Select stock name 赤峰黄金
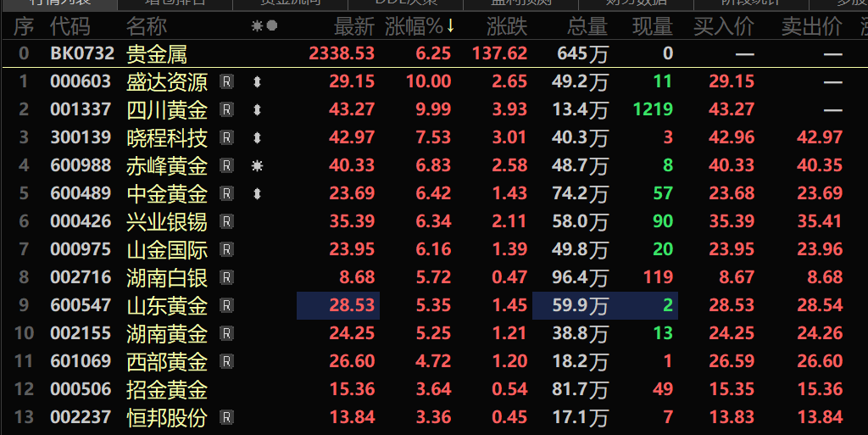Image resolution: width=868 pixels, height=435 pixels. (167, 165)
